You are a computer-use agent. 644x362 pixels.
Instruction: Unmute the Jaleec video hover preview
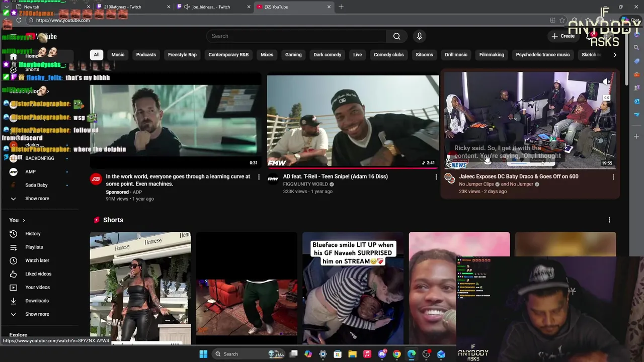click(607, 81)
